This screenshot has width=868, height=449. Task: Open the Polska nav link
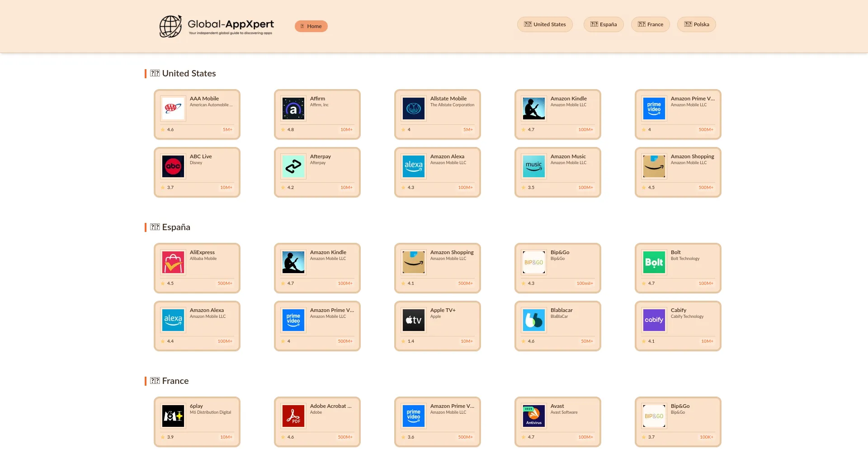(x=697, y=24)
